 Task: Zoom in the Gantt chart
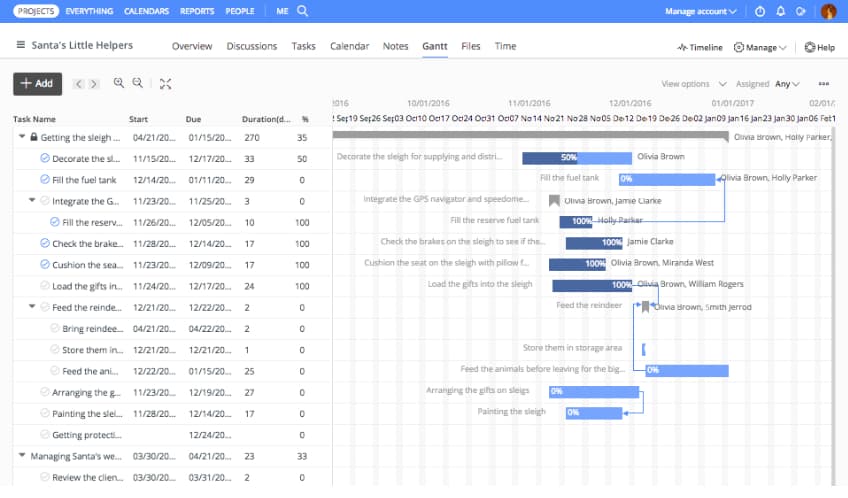coord(119,84)
